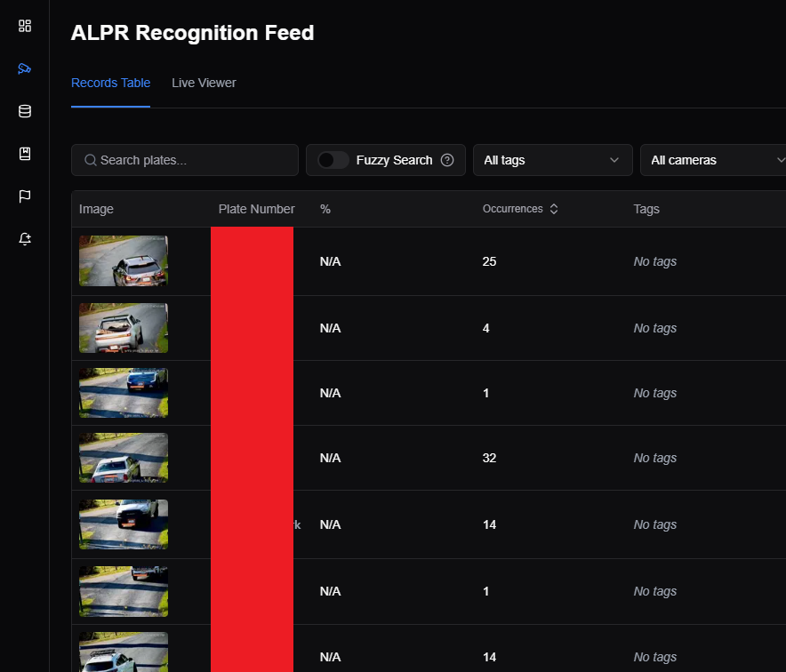Open thumbnail of row with 25 occurrences

(124, 261)
